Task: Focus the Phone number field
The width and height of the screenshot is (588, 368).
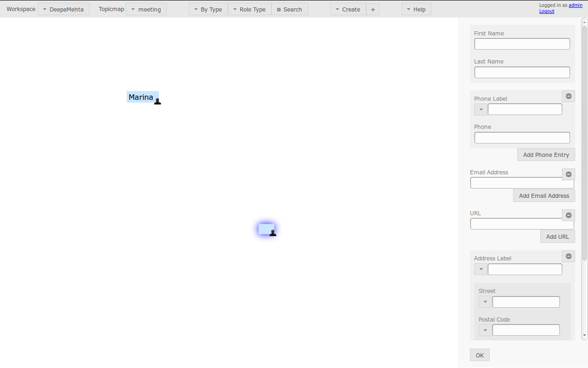Action: pos(522,138)
